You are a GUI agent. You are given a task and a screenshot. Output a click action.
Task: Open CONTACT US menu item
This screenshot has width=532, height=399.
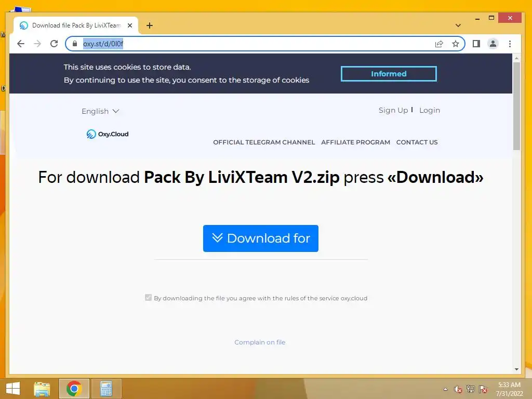tap(417, 142)
